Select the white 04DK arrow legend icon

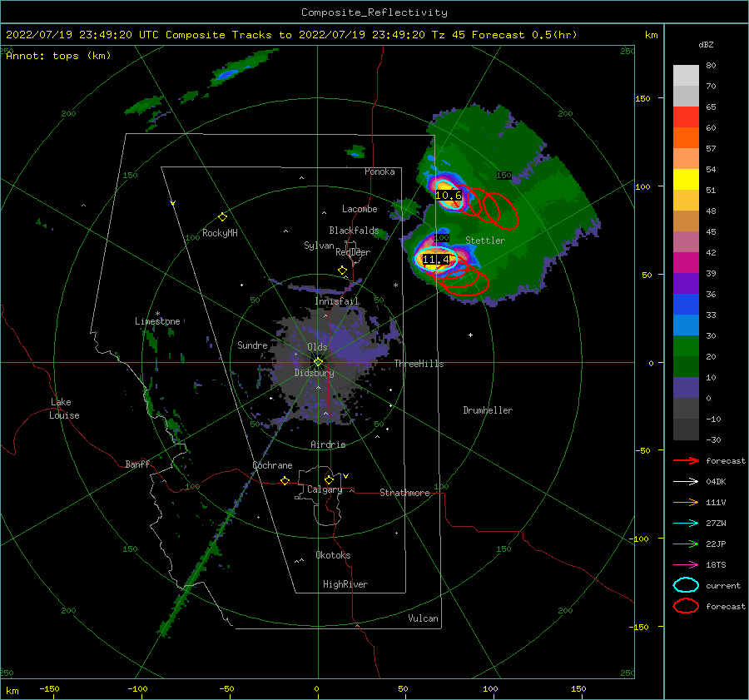tap(686, 481)
